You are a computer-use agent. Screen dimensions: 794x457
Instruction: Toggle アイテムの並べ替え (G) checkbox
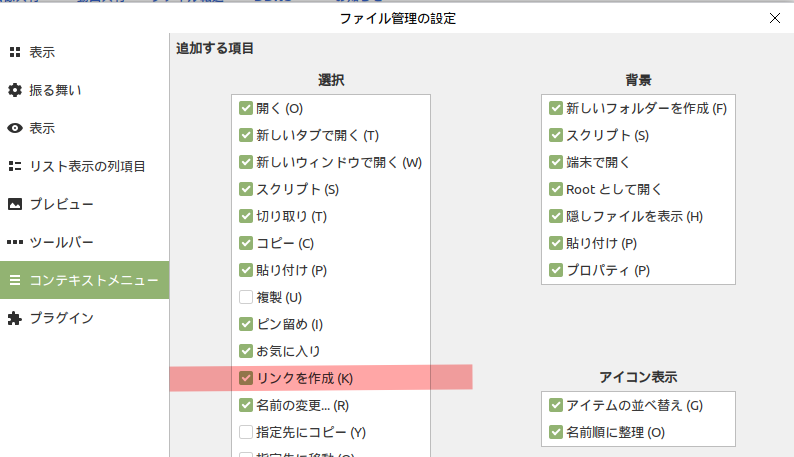click(x=556, y=405)
